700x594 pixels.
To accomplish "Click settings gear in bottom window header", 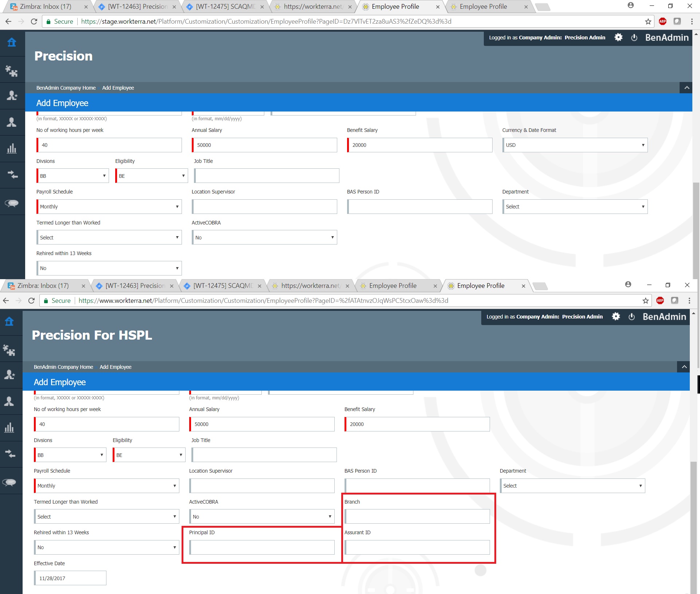I will [x=616, y=316].
